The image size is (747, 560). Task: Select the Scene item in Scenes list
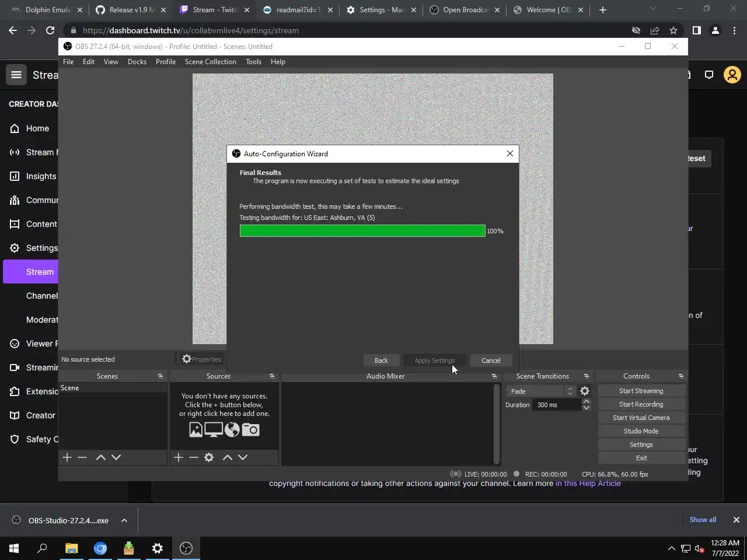[113, 388]
